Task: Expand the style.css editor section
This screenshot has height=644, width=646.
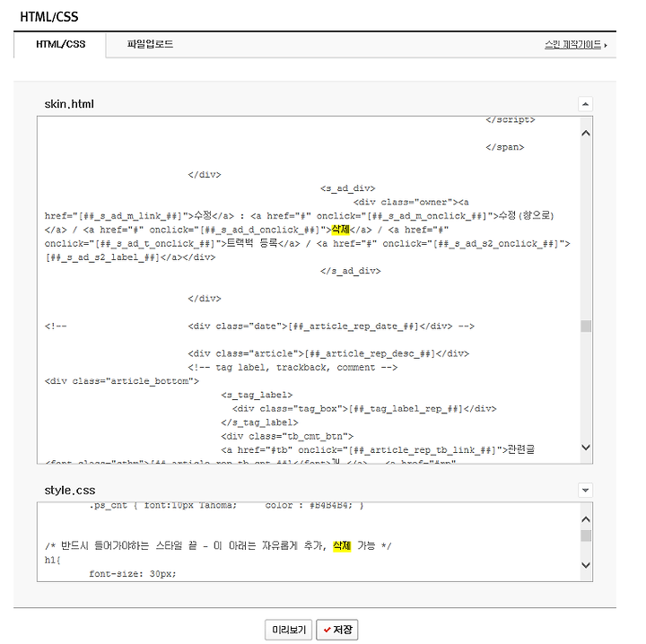Action: (x=585, y=490)
